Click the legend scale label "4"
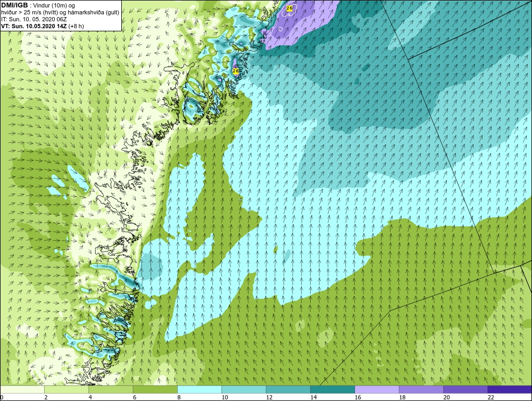This screenshot has width=532, height=401. (x=90, y=398)
